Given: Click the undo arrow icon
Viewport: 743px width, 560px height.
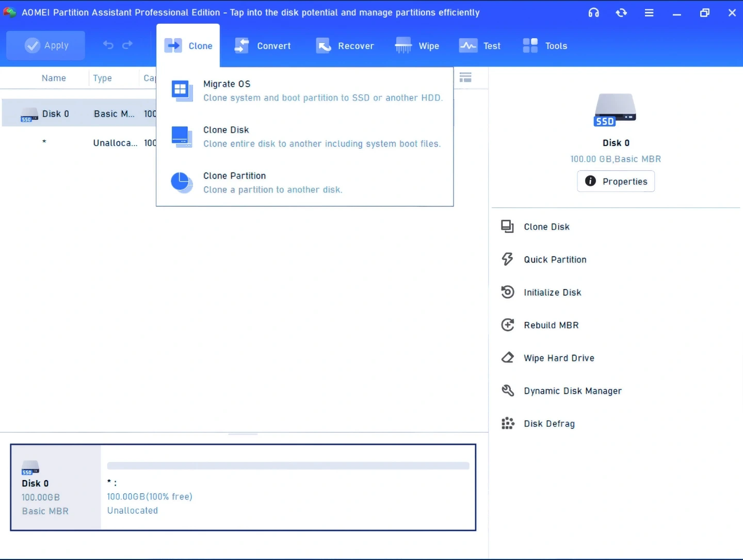Looking at the screenshot, I should click(x=108, y=45).
